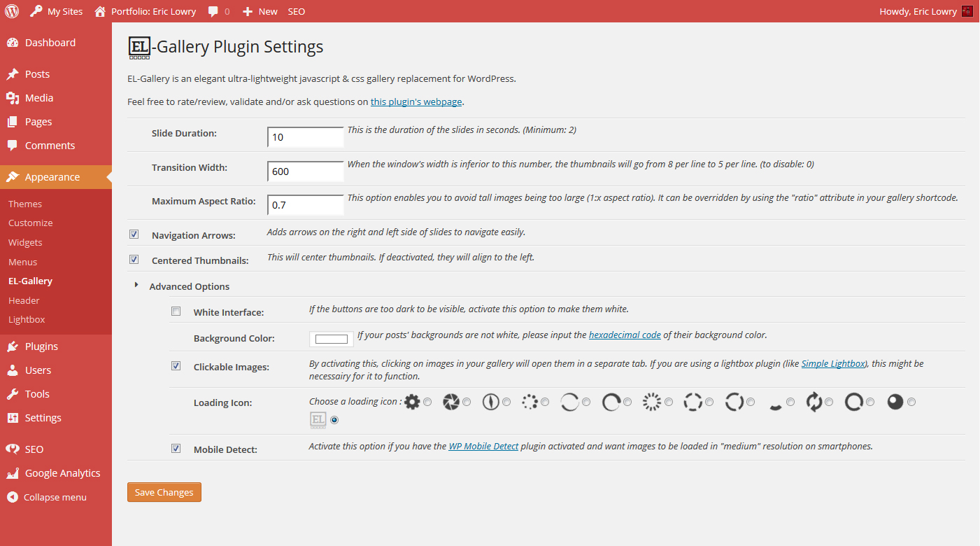Click the plus icon beside New
Image resolution: width=980 pixels, height=546 pixels.
tap(247, 11)
